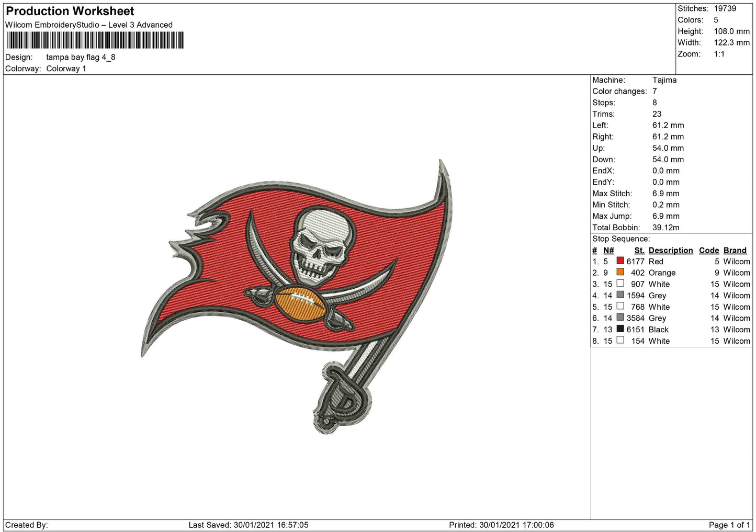The width and height of the screenshot is (756, 532).
Task: Select the 'Black' description in stop 7
Action: pyautogui.click(x=659, y=330)
